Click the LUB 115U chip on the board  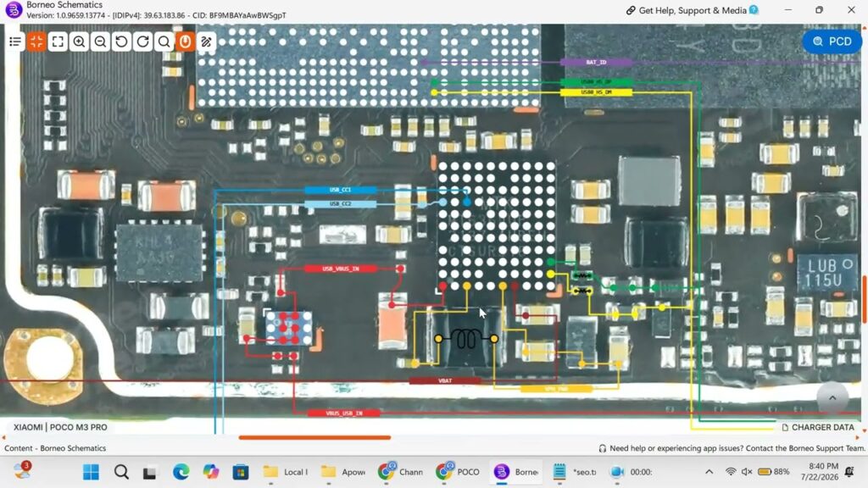827,273
